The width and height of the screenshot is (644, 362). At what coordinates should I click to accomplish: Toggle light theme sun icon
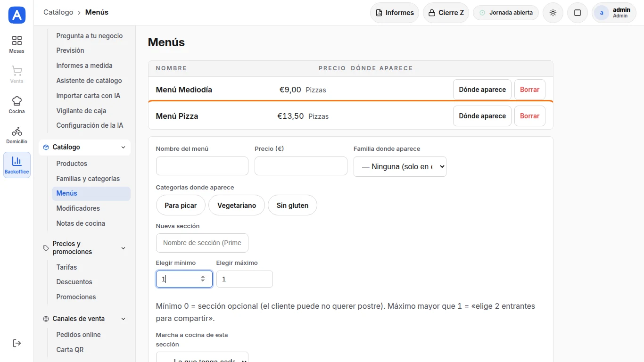[x=553, y=13]
